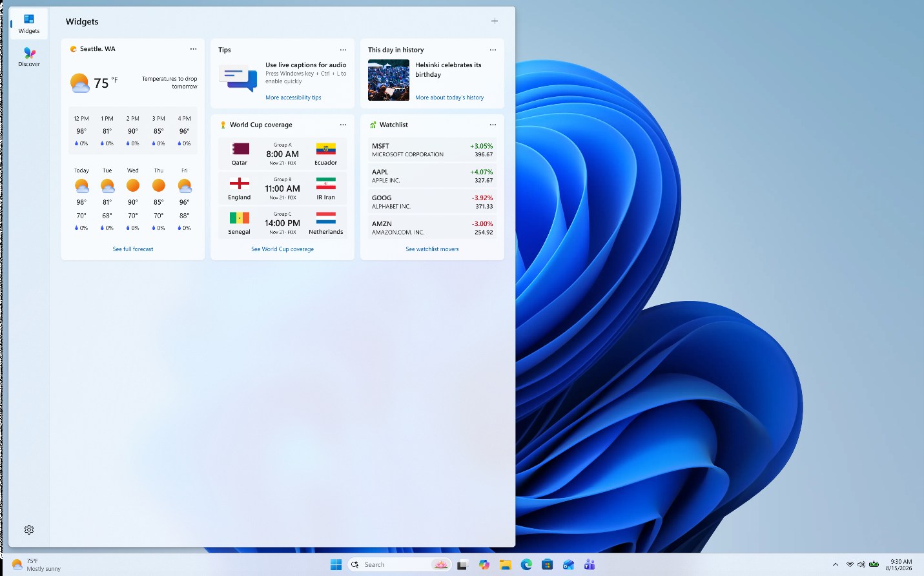Image resolution: width=924 pixels, height=576 pixels.
Task: Click the Qatar flag icon
Action: pos(240,149)
